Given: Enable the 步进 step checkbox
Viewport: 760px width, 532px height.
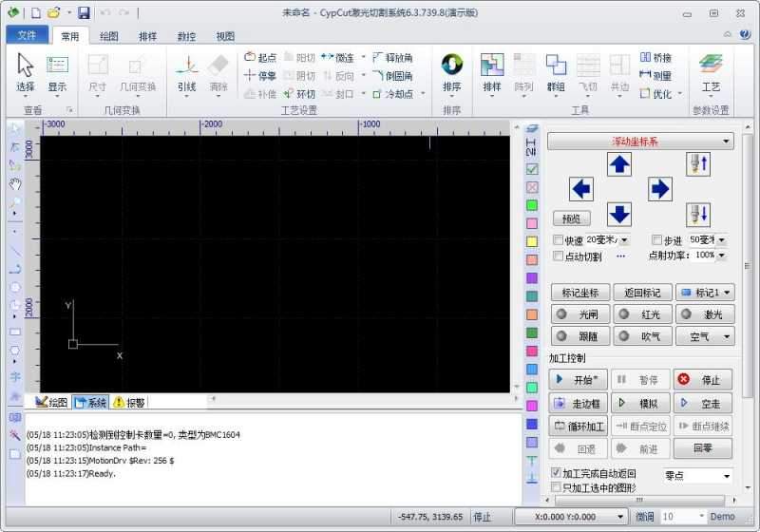Looking at the screenshot, I should coord(656,239).
